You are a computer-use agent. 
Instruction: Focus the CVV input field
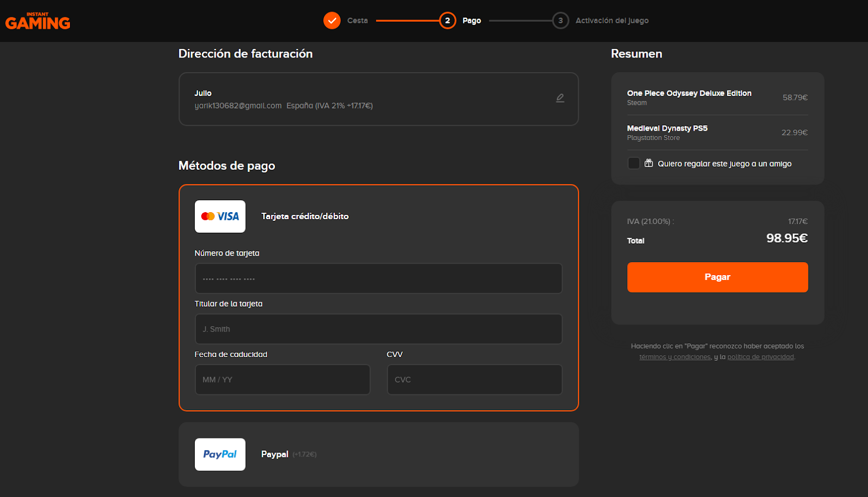pos(475,379)
